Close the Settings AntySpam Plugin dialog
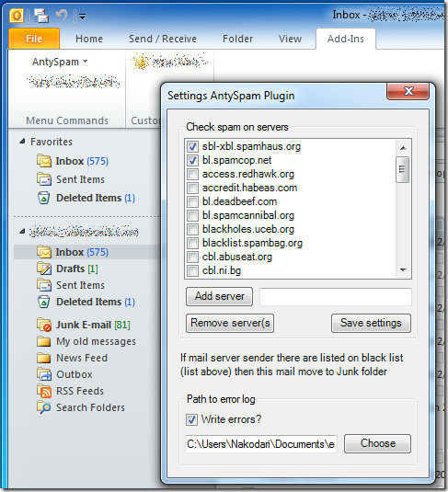Screen dimensions: 448x492 click(x=408, y=92)
